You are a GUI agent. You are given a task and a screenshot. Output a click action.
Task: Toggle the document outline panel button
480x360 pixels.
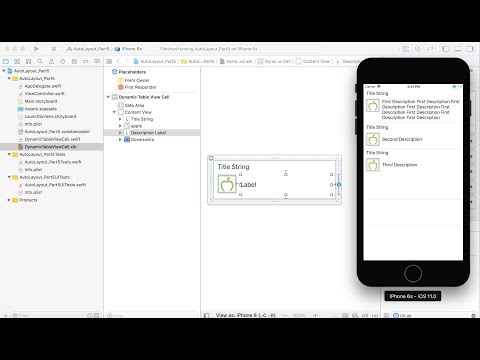pyautogui.click(x=206, y=315)
